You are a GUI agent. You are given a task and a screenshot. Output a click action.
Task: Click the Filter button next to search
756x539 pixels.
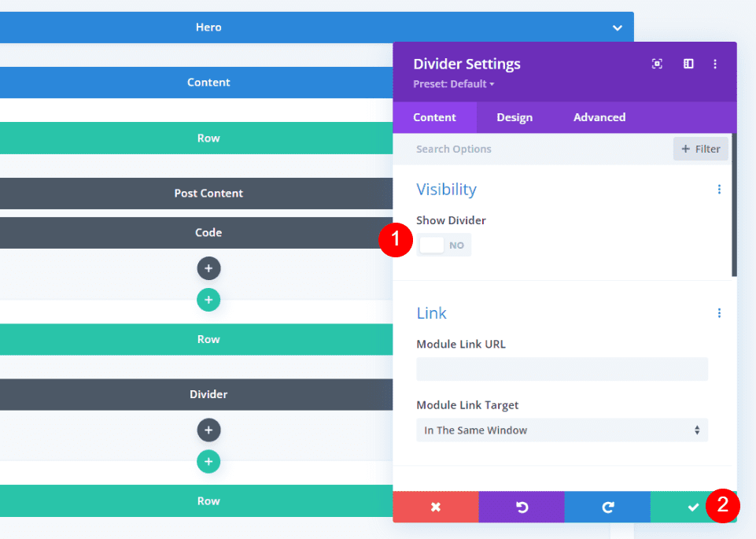pos(699,149)
